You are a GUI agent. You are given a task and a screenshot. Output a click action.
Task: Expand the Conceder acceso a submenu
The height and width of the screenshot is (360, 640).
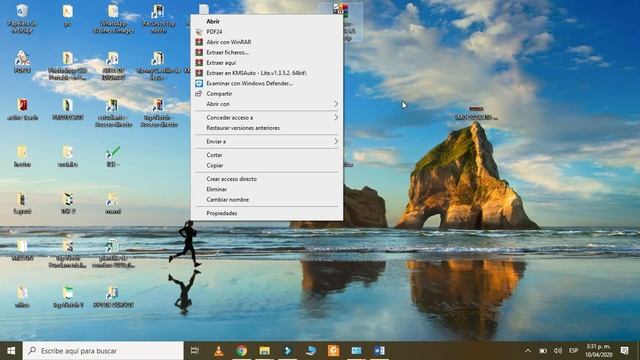point(267,118)
